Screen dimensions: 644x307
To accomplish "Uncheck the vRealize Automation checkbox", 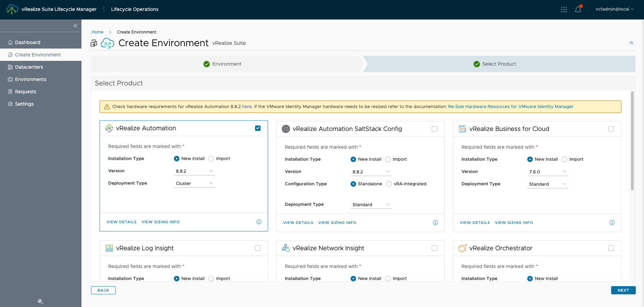I will [258, 128].
